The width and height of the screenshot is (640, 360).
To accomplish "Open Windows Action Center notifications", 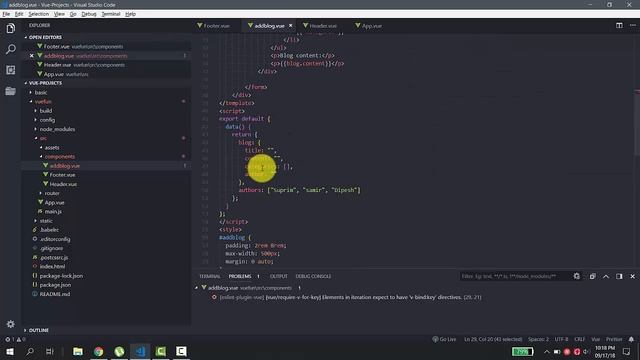I will tap(627, 351).
